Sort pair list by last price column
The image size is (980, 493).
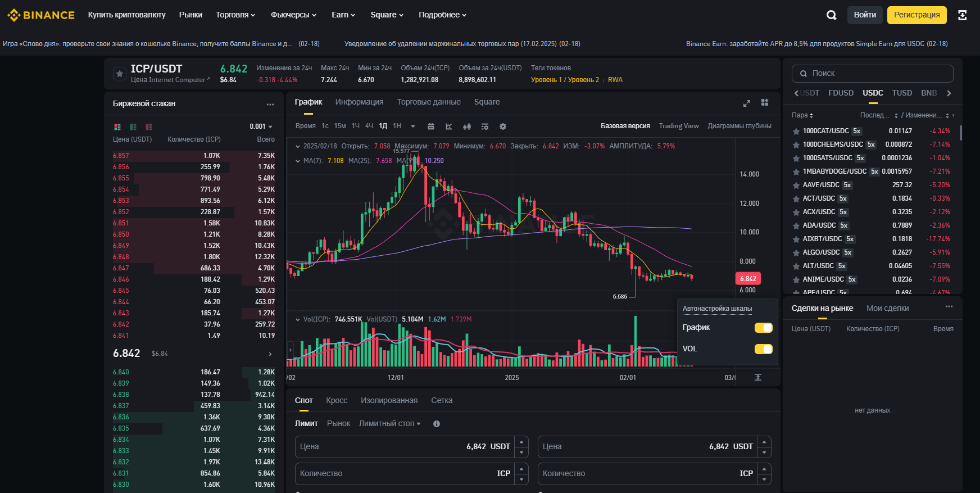[x=879, y=115]
